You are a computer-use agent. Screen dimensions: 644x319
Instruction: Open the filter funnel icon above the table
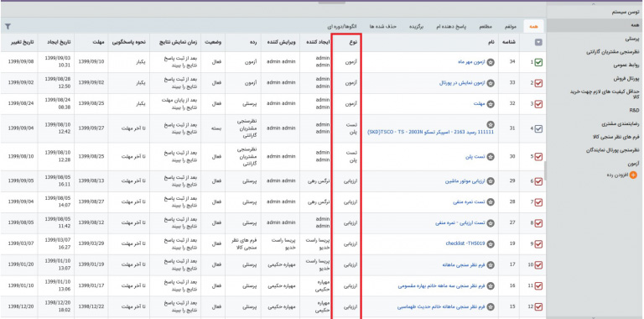point(8,27)
